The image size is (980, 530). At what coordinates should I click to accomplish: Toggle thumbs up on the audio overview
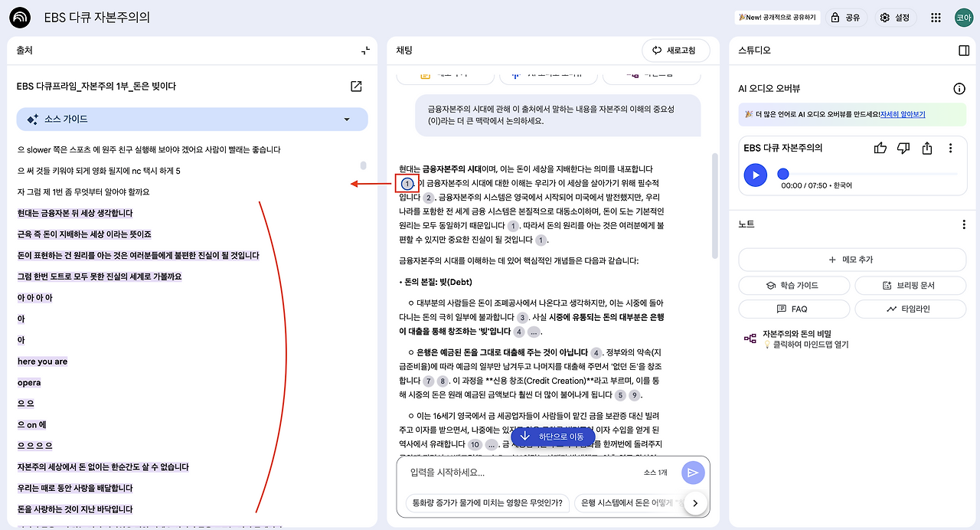880,148
